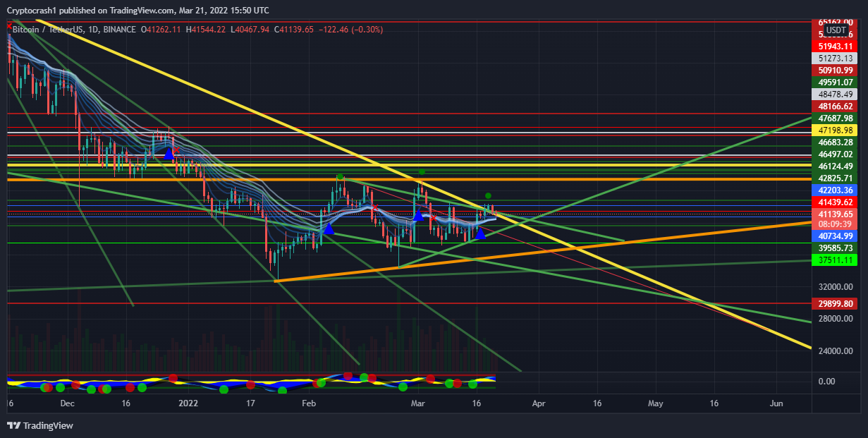Click the candle countdown timer 08:09:39
This screenshot has height=438, width=868.
[836, 224]
